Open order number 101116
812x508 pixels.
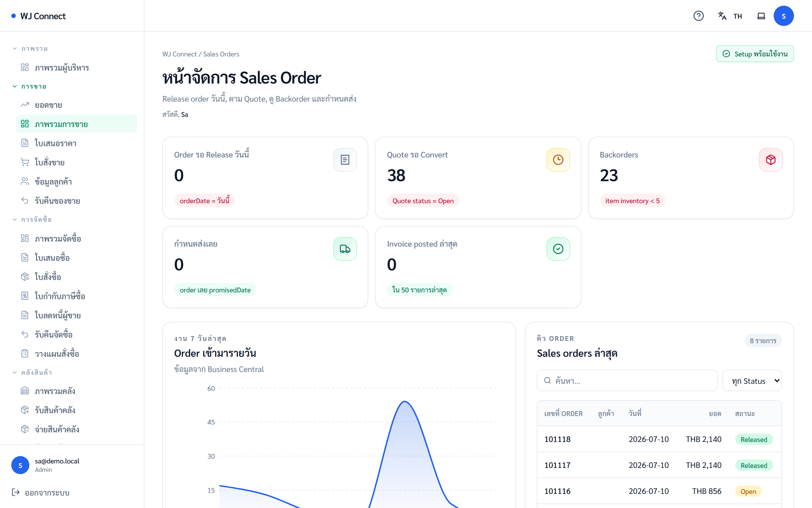(557, 491)
